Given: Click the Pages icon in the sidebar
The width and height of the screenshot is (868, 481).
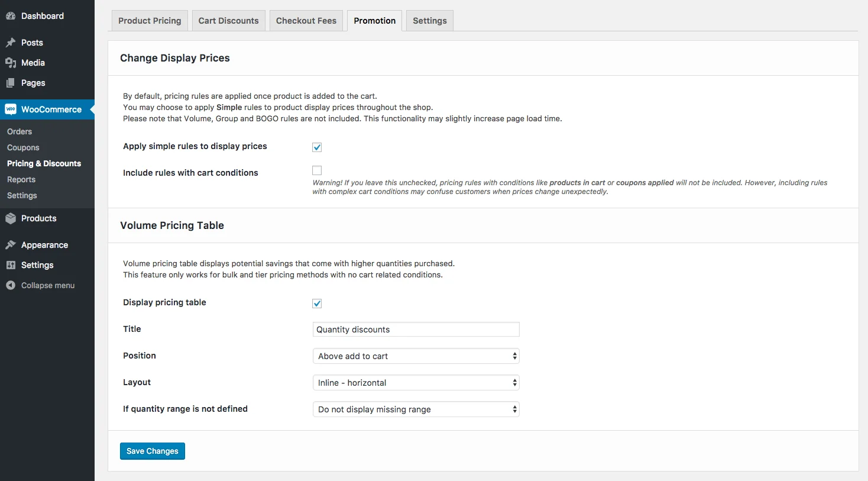Looking at the screenshot, I should 11,83.
